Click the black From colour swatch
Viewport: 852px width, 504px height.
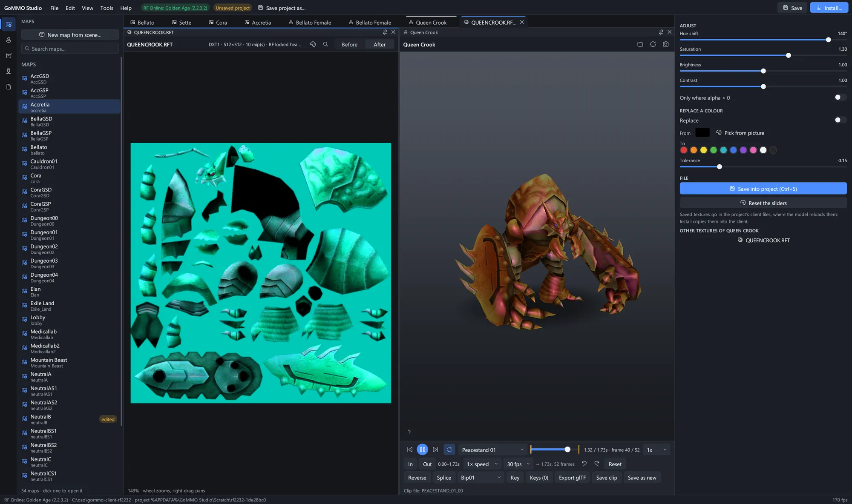(702, 132)
